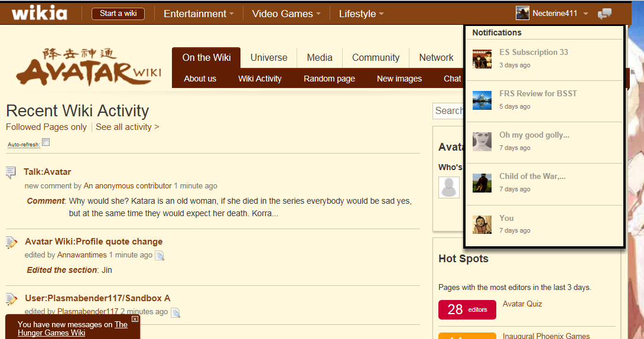Open the Plasmabender117 user link

(x=87, y=311)
